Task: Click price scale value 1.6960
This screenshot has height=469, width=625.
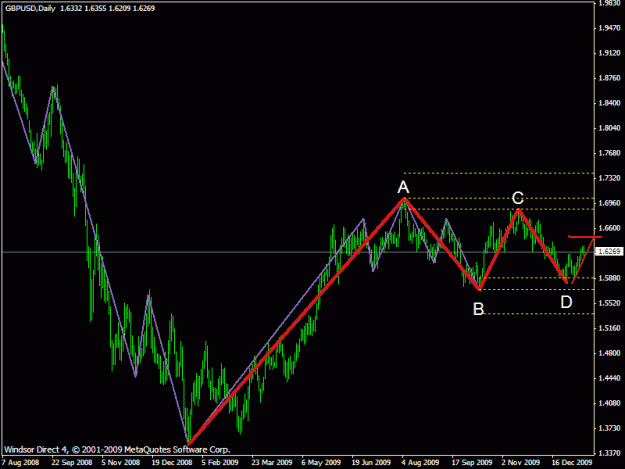Action: click(x=610, y=203)
